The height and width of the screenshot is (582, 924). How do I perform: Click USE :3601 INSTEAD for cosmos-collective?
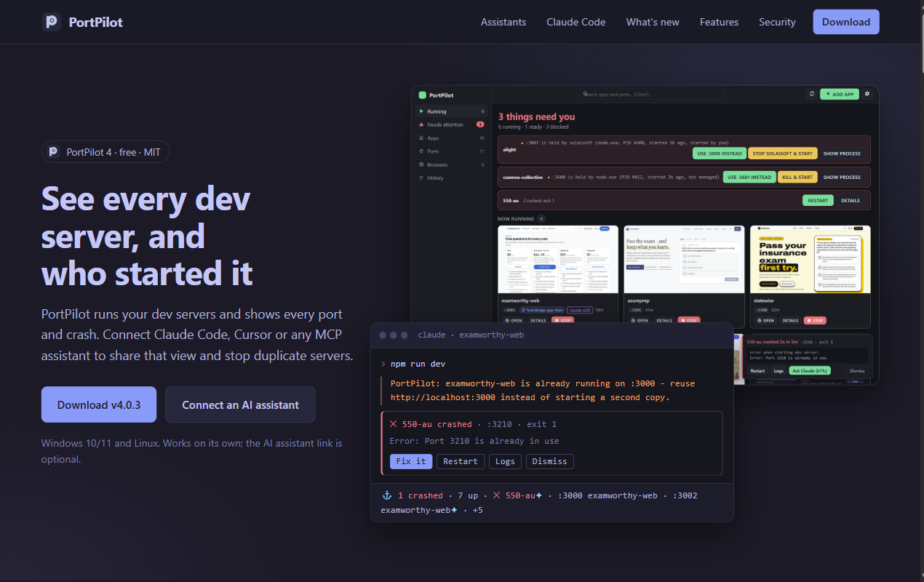749,177
